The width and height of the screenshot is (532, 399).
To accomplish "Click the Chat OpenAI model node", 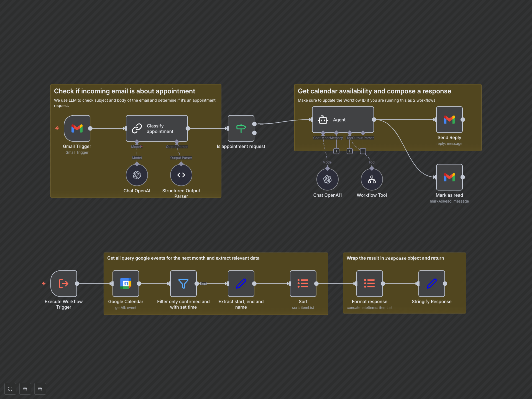I will click(x=137, y=175).
